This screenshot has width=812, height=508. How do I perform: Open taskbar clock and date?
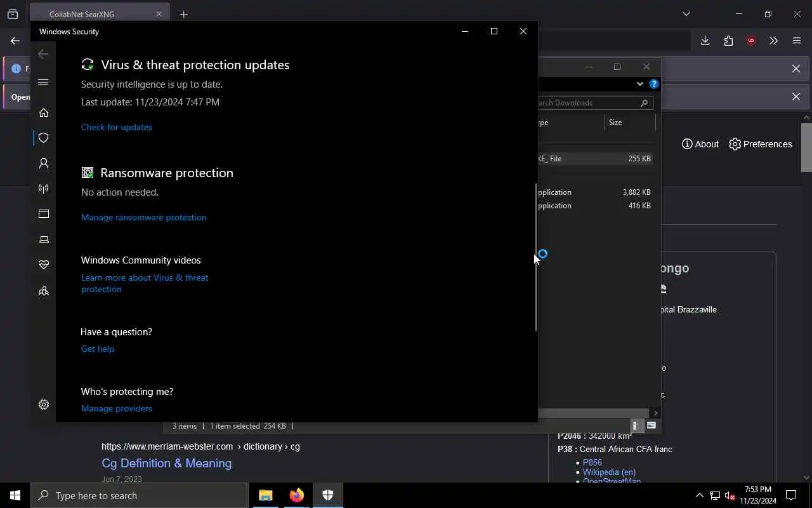(x=758, y=495)
